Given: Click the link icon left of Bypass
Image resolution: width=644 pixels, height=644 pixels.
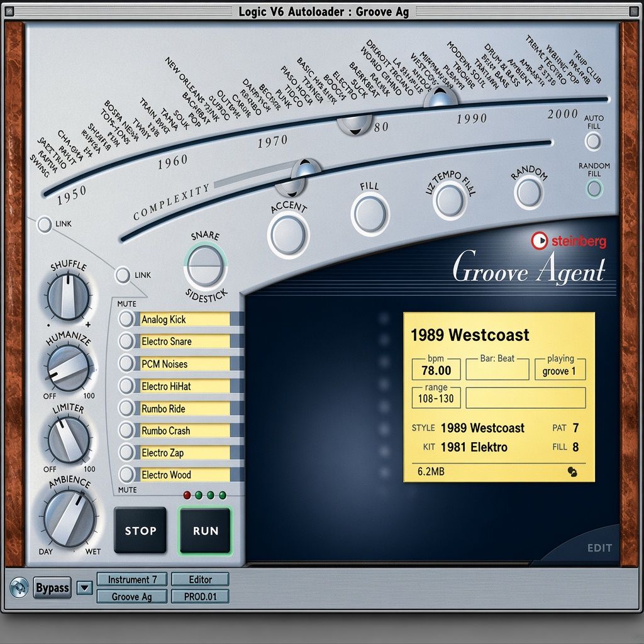Looking at the screenshot, I should [x=19, y=588].
